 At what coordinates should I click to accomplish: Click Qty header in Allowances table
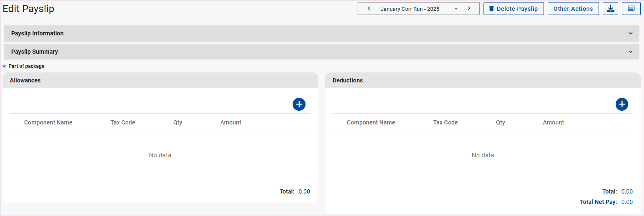coord(178,122)
